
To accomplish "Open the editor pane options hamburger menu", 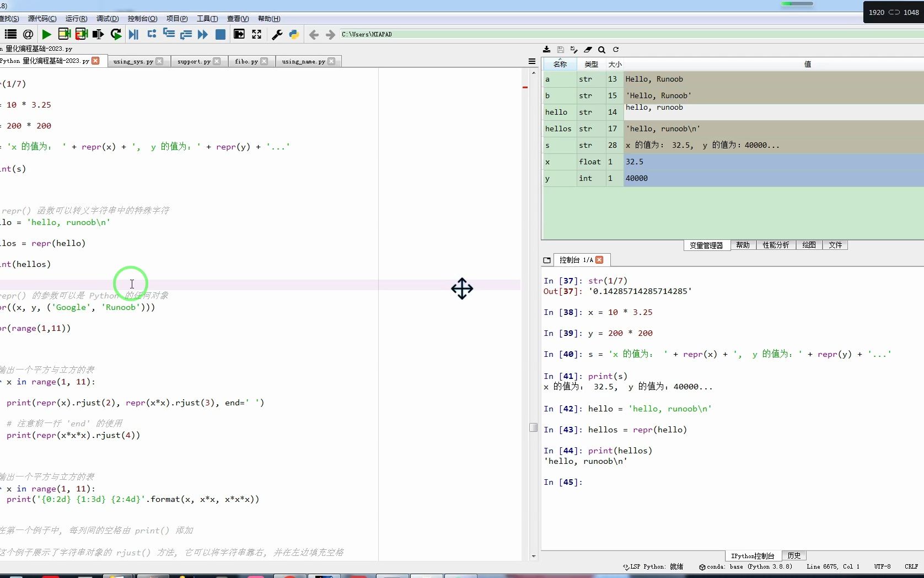I will 532,61.
